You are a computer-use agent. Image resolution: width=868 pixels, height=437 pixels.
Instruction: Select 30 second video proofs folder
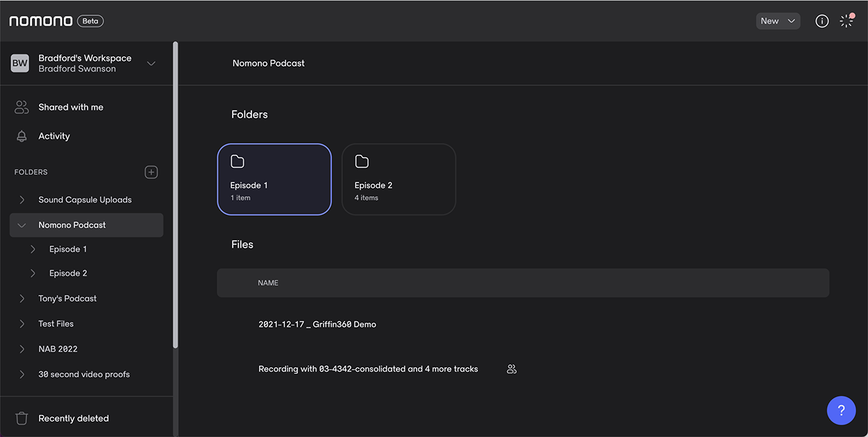(84, 375)
